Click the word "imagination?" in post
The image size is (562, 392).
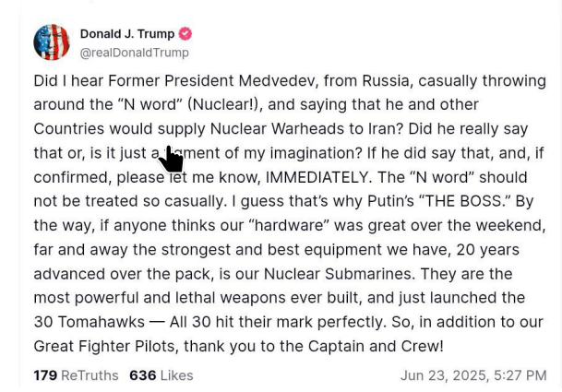click(317, 153)
